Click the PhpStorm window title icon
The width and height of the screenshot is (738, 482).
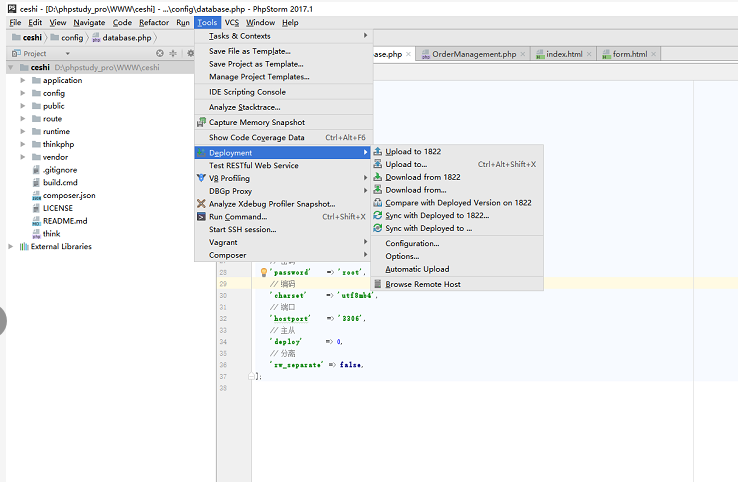coord(12,8)
